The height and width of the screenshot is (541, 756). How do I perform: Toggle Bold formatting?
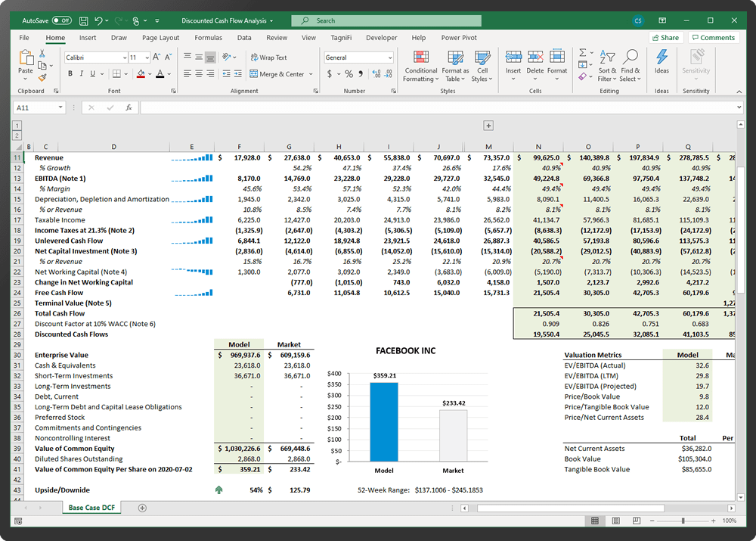(x=70, y=74)
